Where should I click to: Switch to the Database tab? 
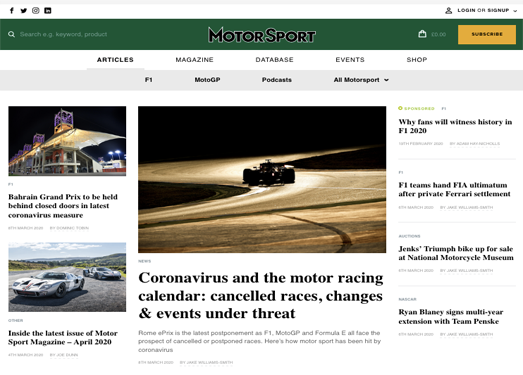pos(275,60)
